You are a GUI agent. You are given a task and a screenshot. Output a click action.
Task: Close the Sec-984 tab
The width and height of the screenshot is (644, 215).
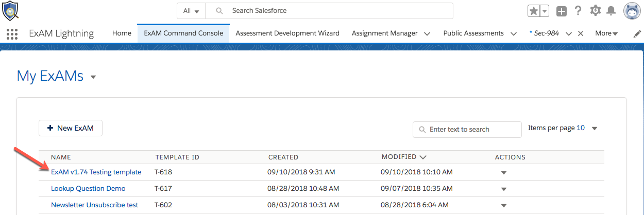[x=581, y=33]
